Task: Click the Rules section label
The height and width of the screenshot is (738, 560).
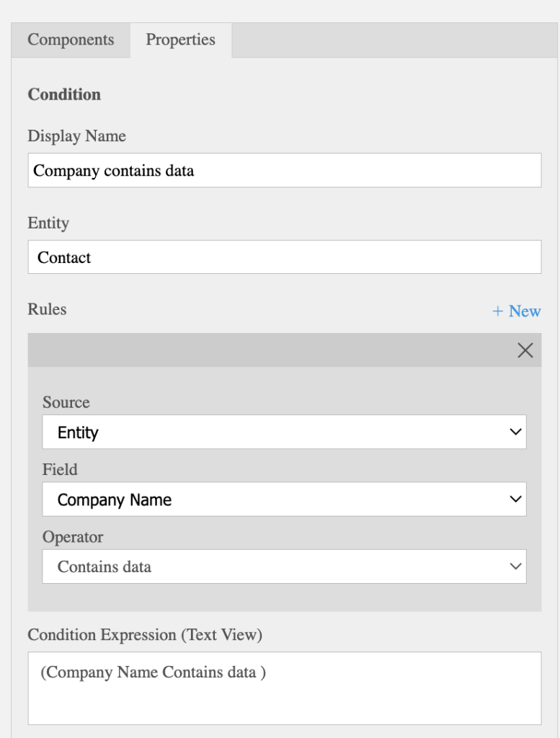Action: pyautogui.click(x=47, y=309)
